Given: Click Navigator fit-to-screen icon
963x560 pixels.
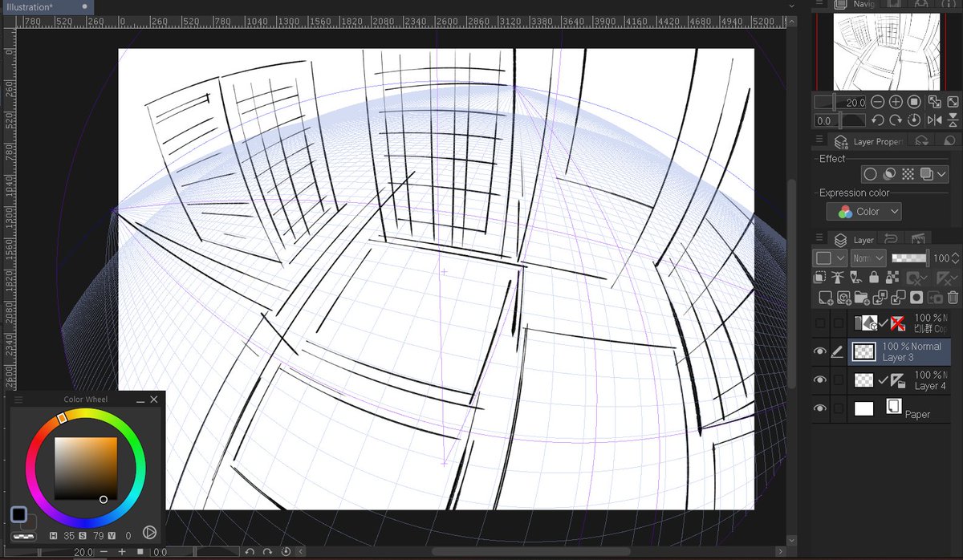Looking at the screenshot, I should 935,102.
